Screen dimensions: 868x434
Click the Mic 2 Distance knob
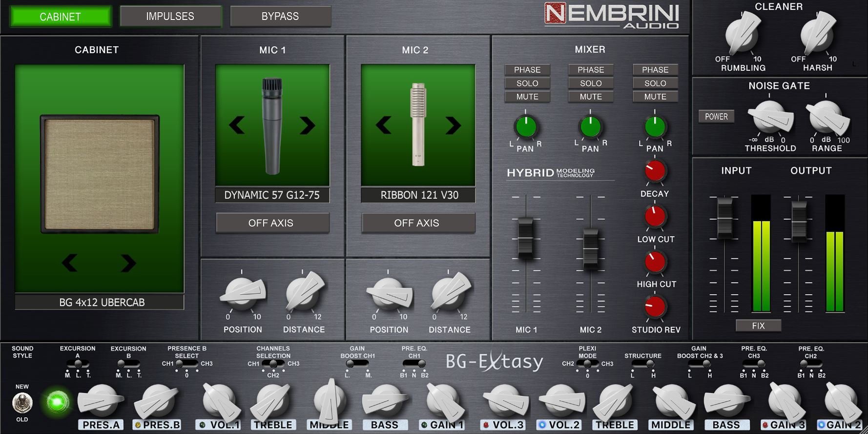[x=449, y=294]
